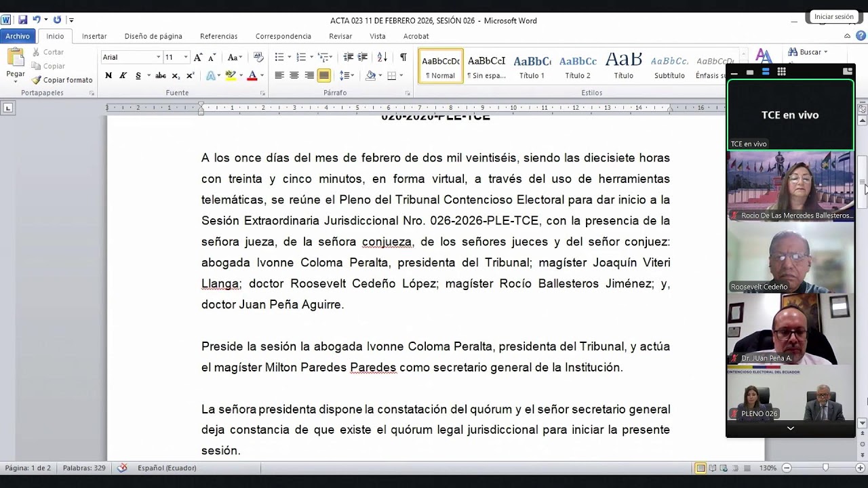Click the increase indent icon
Screen dimensions: 868x488
point(363,58)
